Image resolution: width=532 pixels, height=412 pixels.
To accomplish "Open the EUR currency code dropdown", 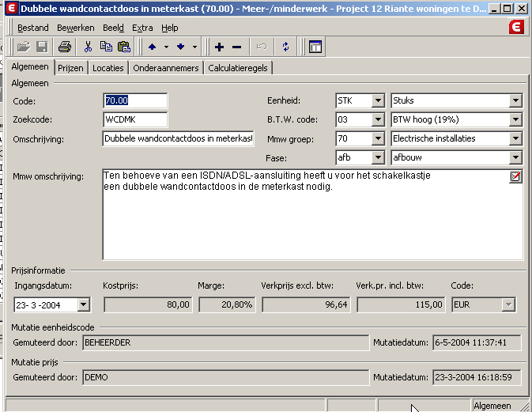I will 508,304.
